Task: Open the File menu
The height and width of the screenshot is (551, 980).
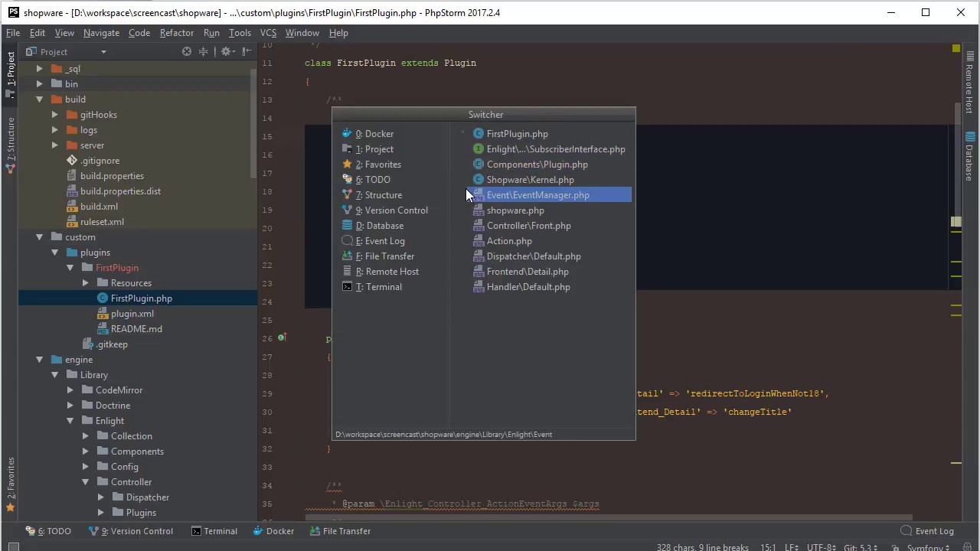Action: [13, 33]
